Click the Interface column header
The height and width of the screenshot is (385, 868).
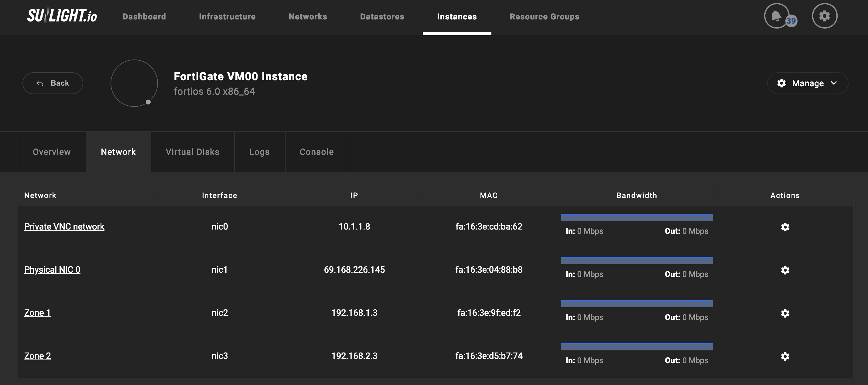(219, 195)
